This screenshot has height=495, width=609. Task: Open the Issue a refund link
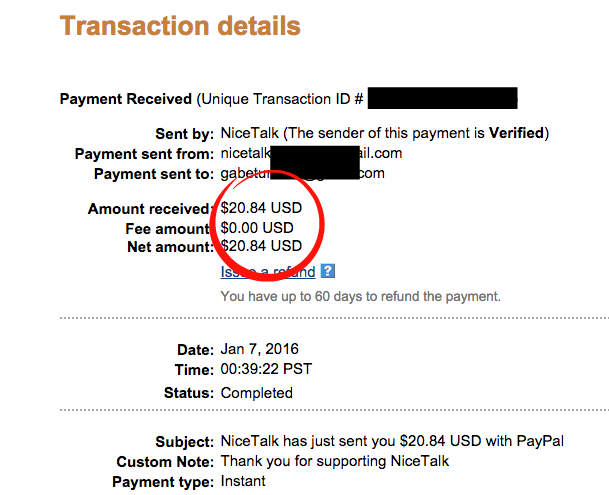(x=268, y=272)
